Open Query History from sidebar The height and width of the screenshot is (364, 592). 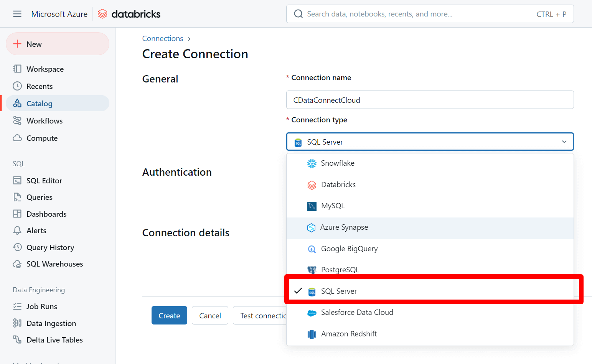point(58,247)
